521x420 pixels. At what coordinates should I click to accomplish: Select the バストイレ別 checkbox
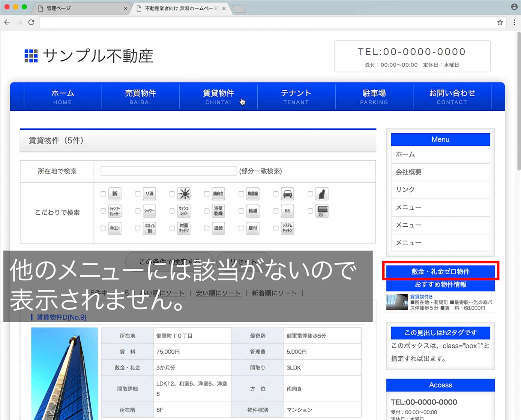[x=138, y=228]
